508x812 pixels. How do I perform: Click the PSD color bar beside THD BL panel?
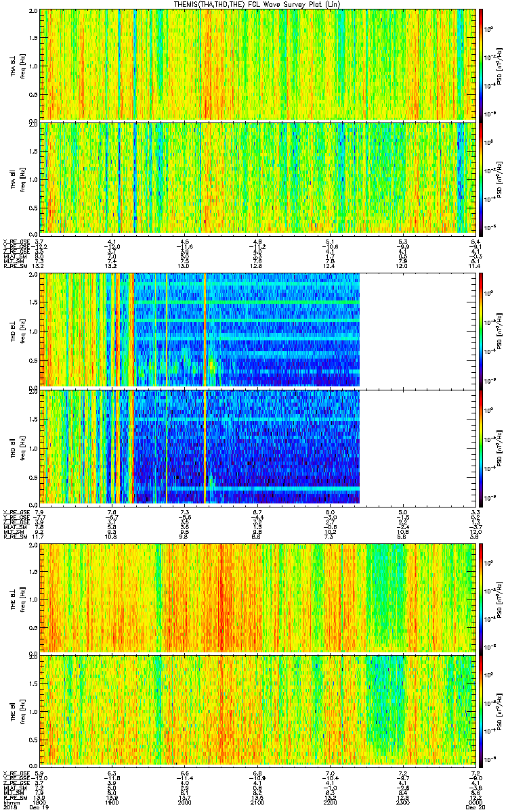point(481,330)
